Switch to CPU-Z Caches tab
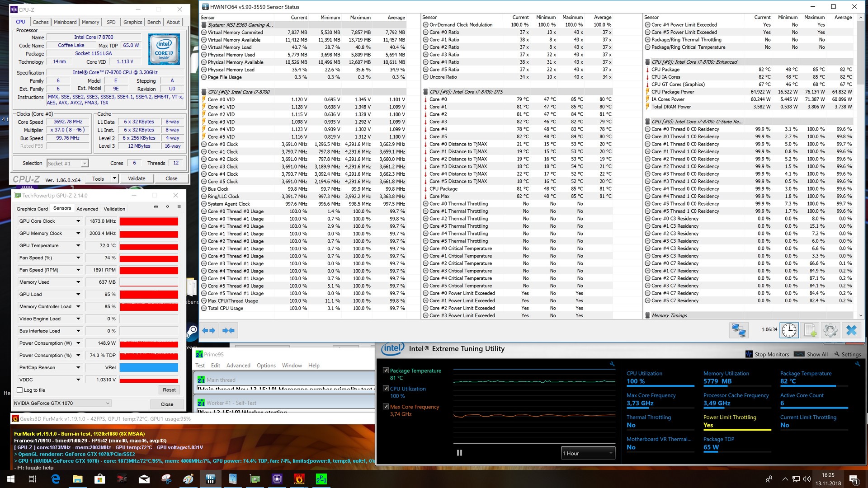 [x=40, y=22]
